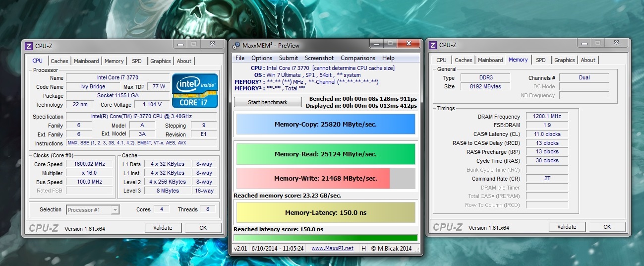644x266 pixels.
Task: Switch to SPD tab in memory CPU-Z window
Action: click(x=541, y=60)
